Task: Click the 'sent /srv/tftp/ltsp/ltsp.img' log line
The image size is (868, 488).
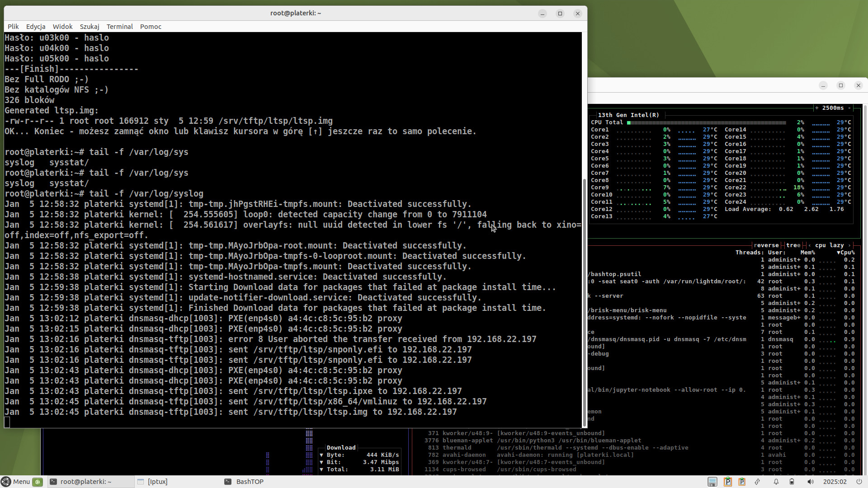Action: pos(231,412)
